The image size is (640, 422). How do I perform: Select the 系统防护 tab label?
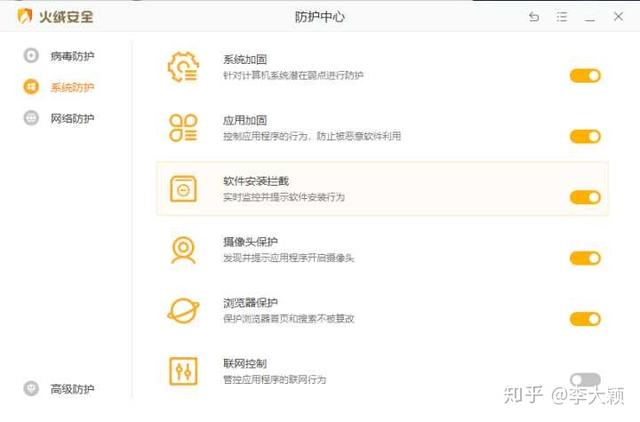coord(72,87)
